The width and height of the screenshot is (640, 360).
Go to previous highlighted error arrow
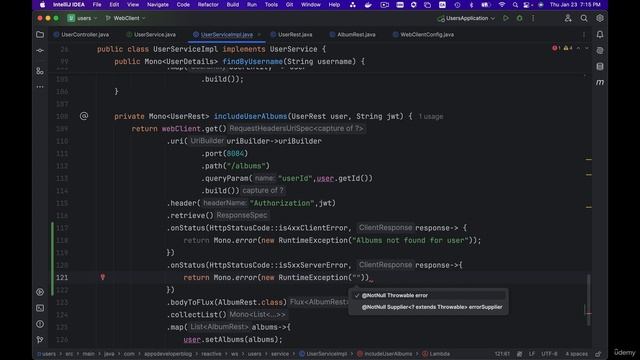tap(578, 48)
